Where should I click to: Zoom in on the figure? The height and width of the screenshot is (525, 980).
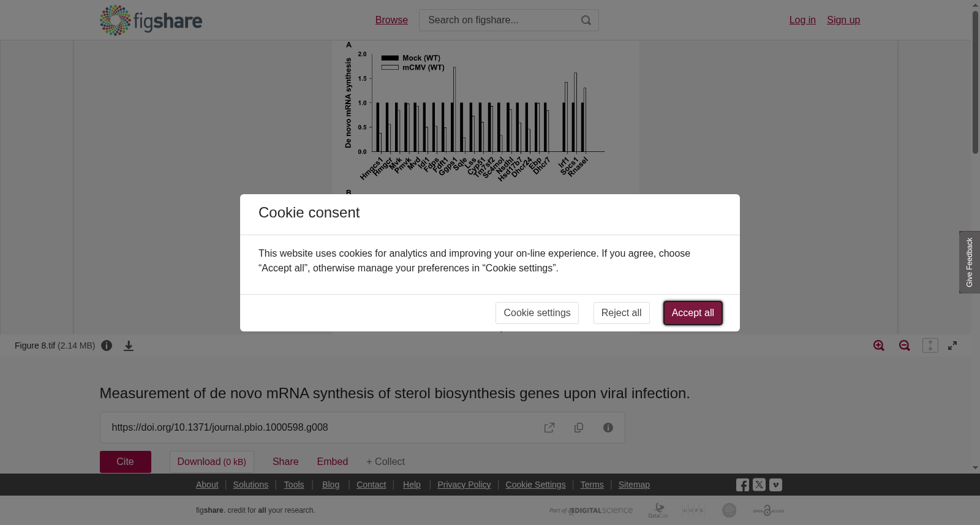(x=879, y=346)
